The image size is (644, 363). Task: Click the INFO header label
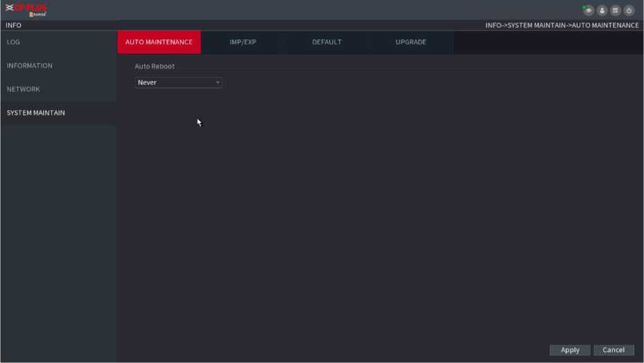coord(14,26)
